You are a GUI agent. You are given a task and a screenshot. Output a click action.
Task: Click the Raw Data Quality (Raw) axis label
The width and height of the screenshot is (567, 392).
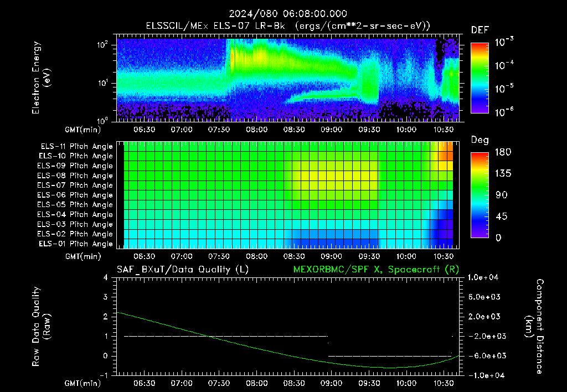[x=41, y=327]
